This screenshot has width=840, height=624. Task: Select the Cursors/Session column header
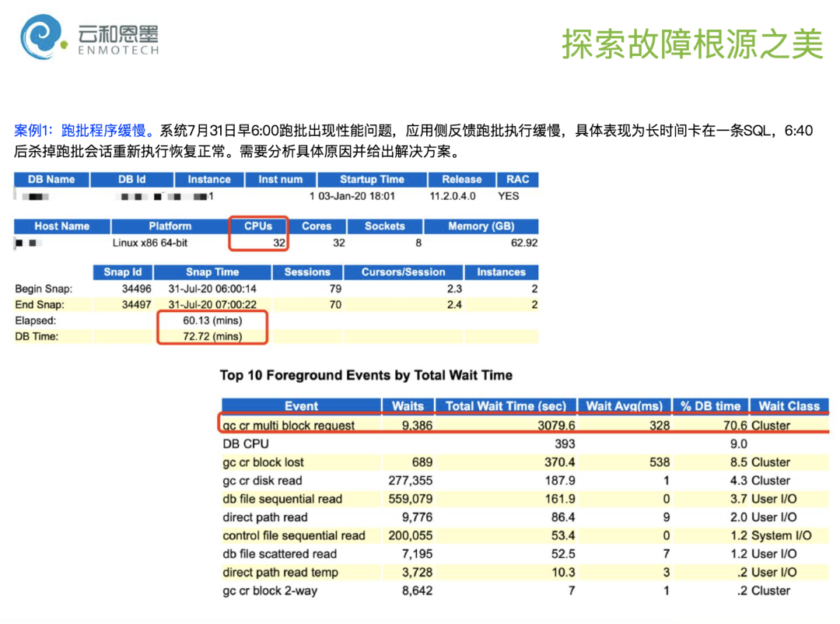click(403, 272)
